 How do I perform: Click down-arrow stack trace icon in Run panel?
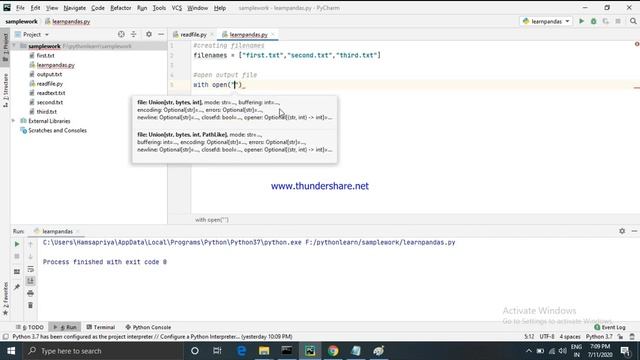[30, 256]
